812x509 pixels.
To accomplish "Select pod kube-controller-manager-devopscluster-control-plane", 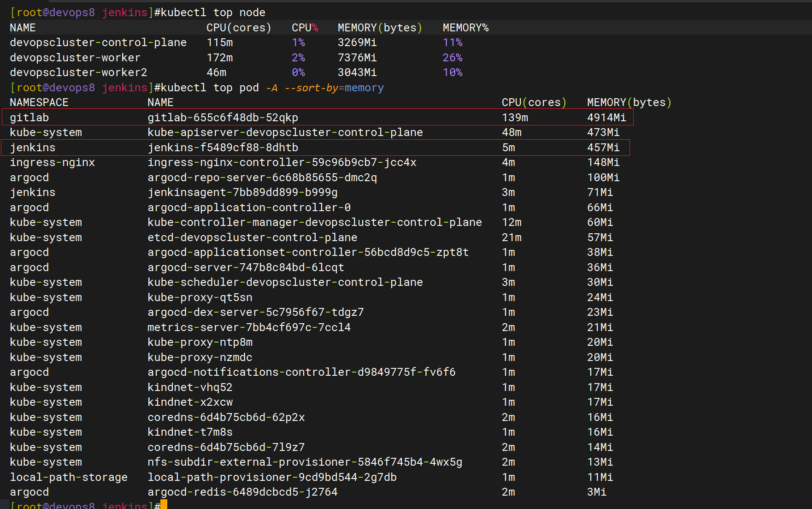I will coord(315,222).
